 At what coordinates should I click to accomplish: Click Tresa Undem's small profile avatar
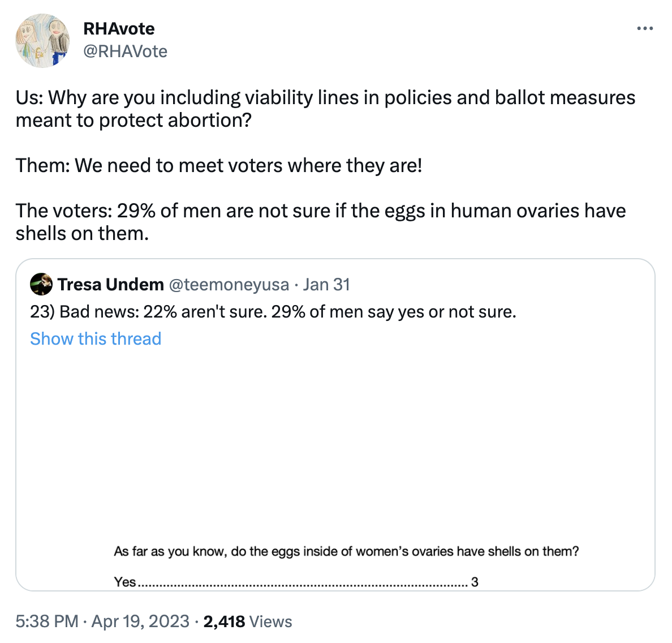click(41, 284)
